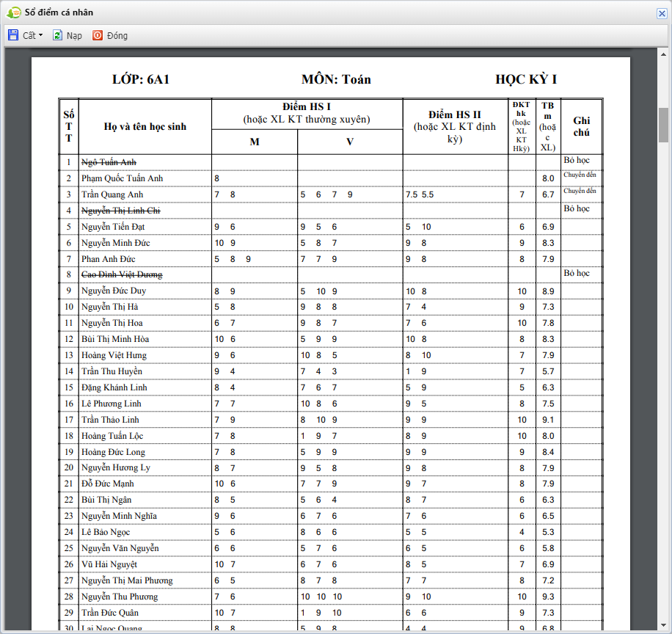This screenshot has width=672, height=634.
Task: Select the name Trần Quang Anh
Action: coord(112,194)
